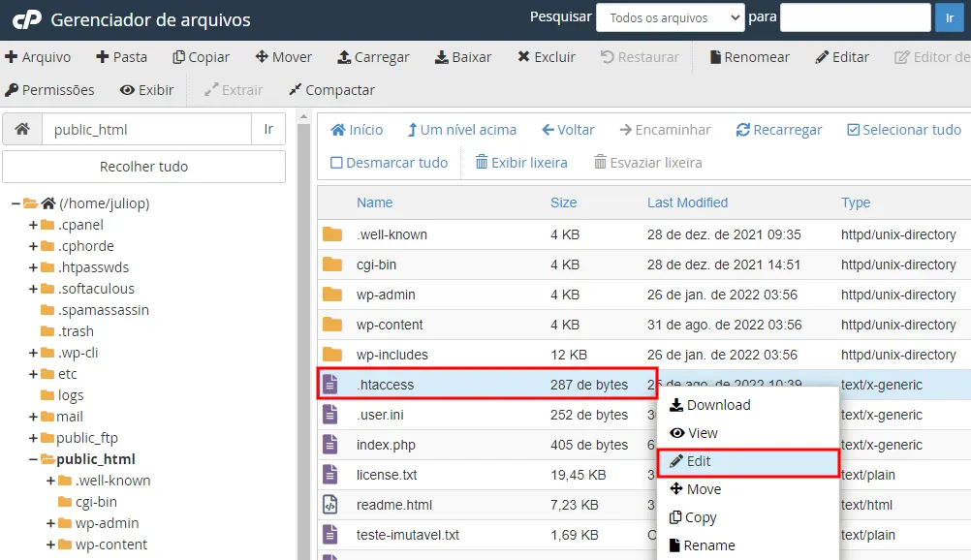The image size is (971, 560).
Task: Expand the mail tree folder
Action: (x=34, y=417)
